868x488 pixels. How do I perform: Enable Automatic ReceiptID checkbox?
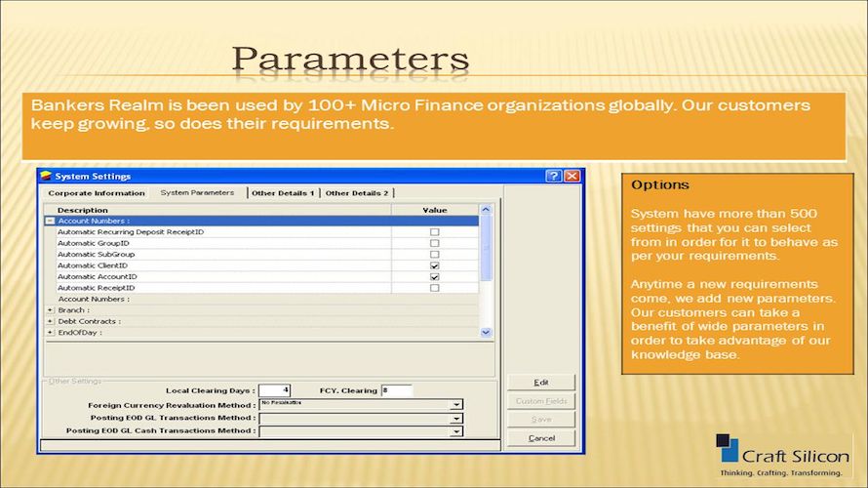coord(435,288)
